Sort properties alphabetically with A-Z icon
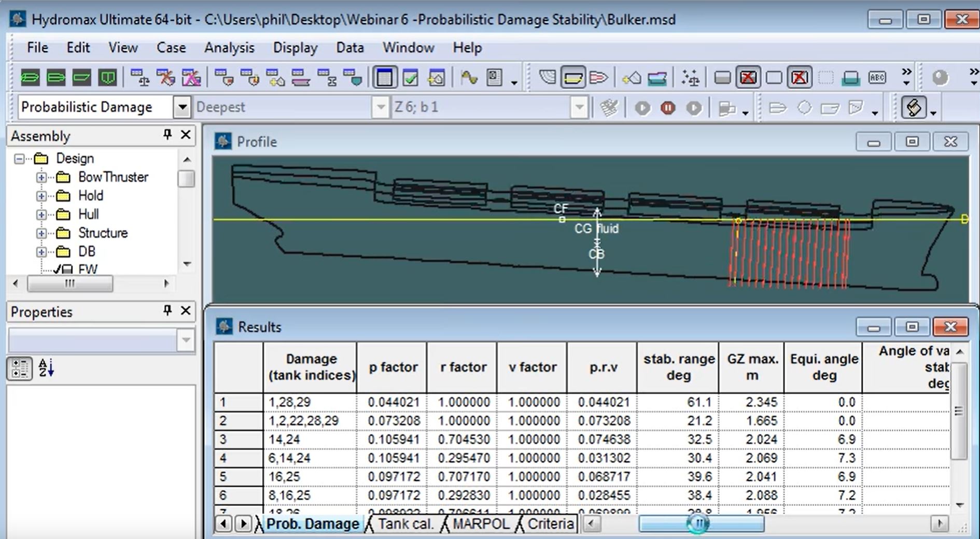The image size is (980, 539). point(46,368)
